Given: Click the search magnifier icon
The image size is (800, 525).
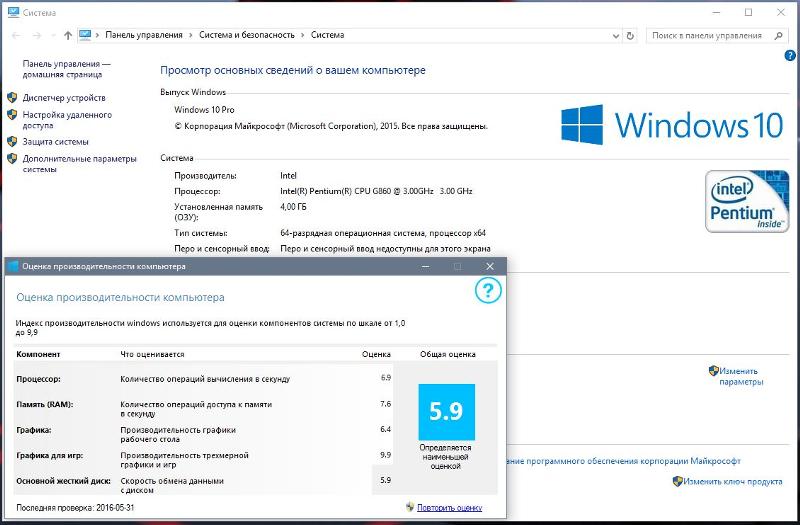Looking at the screenshot, I should tap(778, 36).
